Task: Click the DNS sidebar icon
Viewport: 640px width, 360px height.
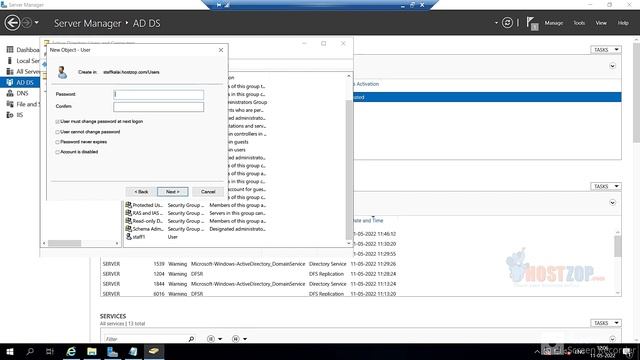Action: (10, 93)
